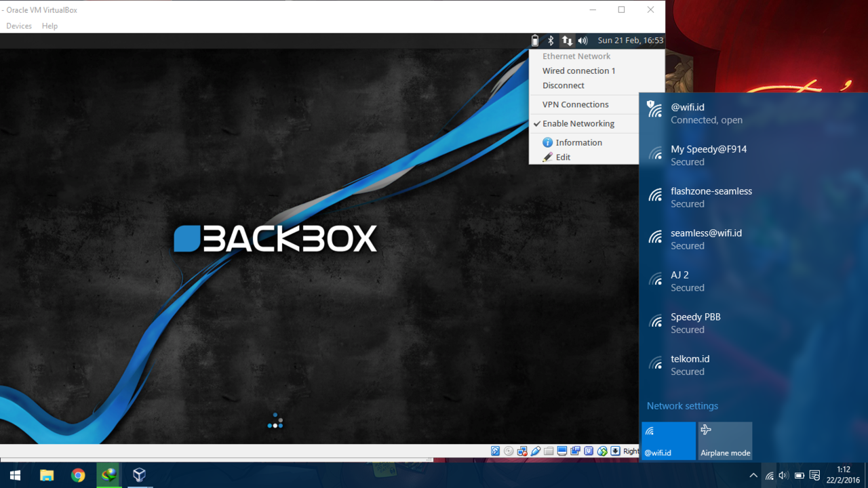This screenshot has height=488, width=868.
Task: Click the optical disc icon in VirtualBox status bar
Action: [509, 451]
